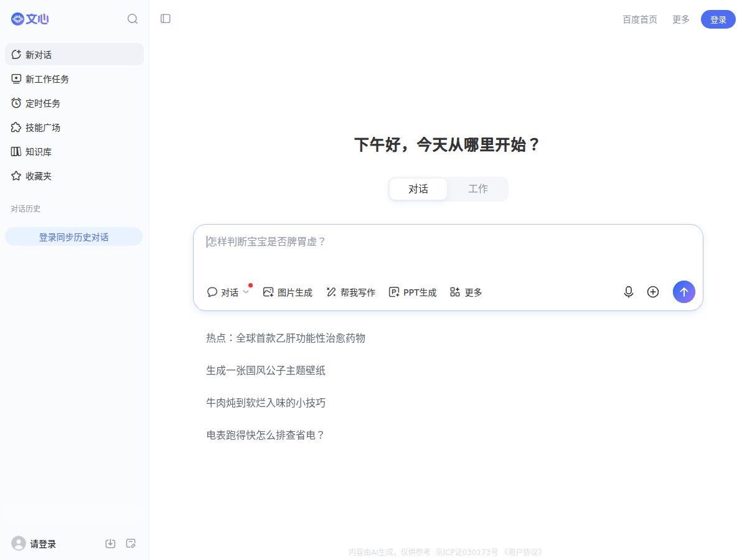Click the 帮我写作 pen icon
Screen dimensions: 747x560
[331, 292]
